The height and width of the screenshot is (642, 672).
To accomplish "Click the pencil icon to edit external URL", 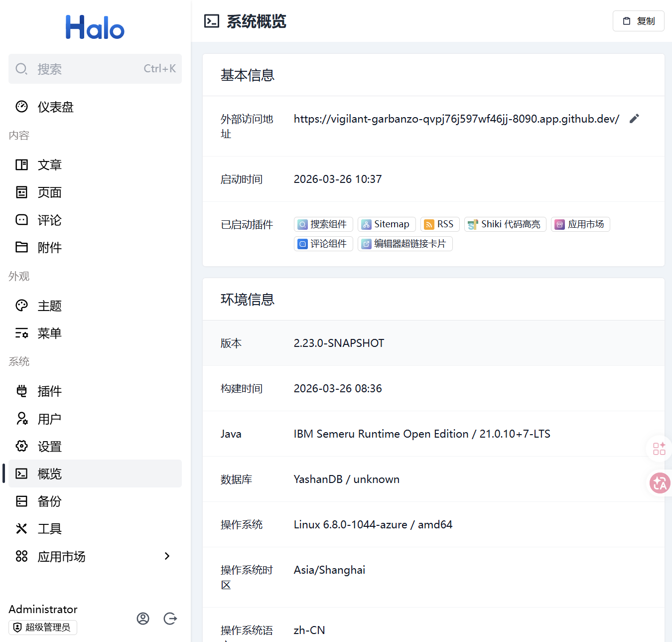I will (x=634, y=119).
